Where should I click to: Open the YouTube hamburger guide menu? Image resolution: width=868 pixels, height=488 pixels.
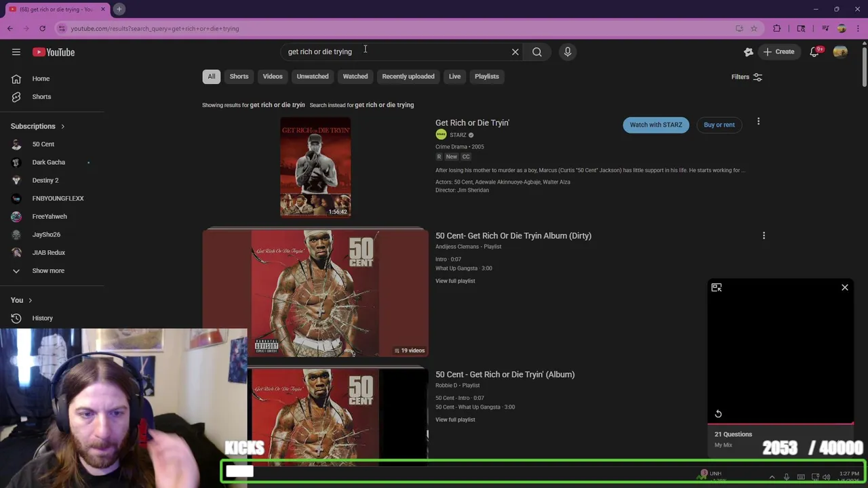[16, 52]
